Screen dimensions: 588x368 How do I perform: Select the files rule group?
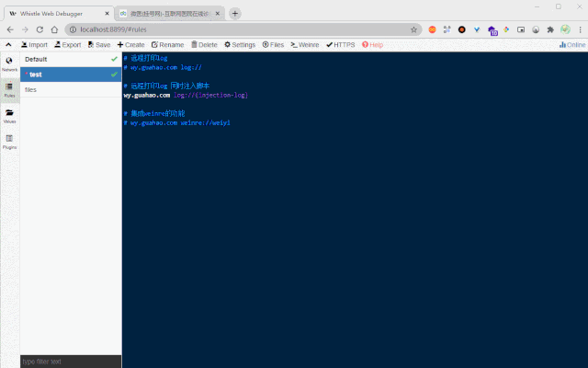click(x=71, y=90)
